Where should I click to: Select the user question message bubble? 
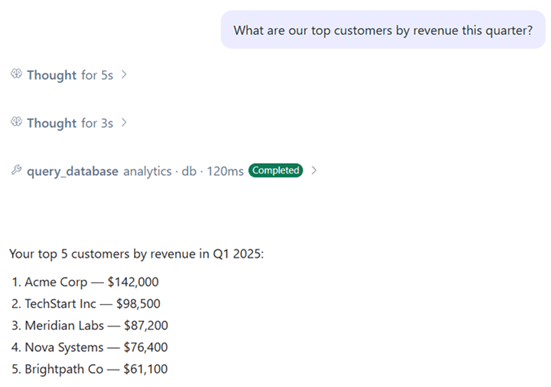pyautogui.click(x=383, y=30)
